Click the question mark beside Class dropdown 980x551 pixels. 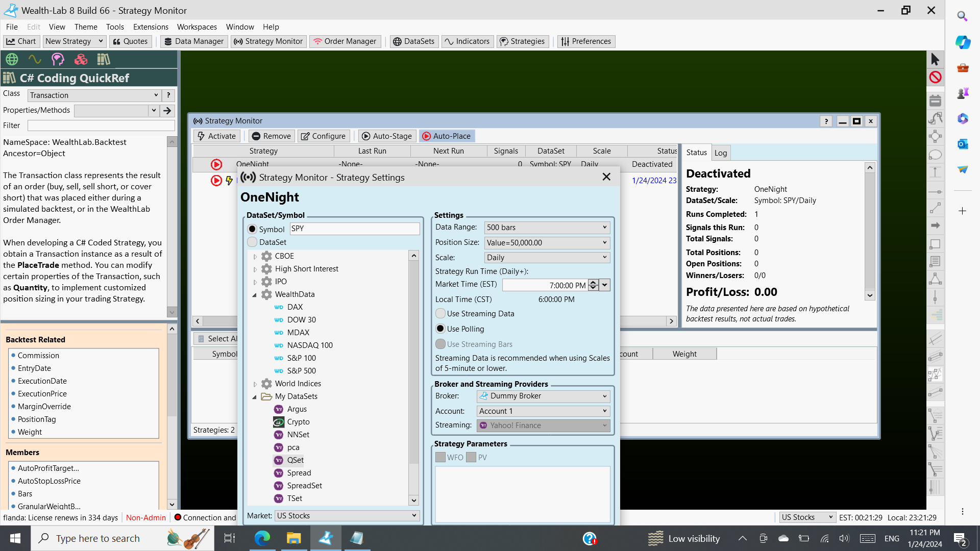tap(168, 95)
